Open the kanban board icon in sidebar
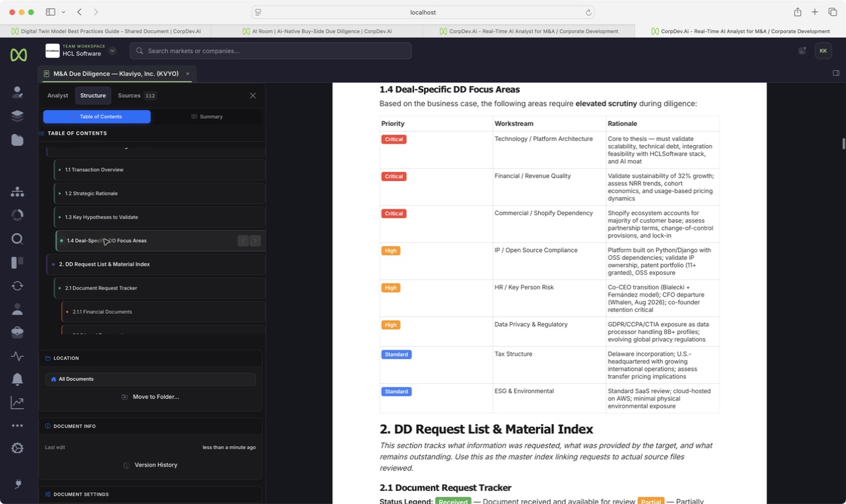This screenshot has height=504, width=846. [x=18, y=262]
